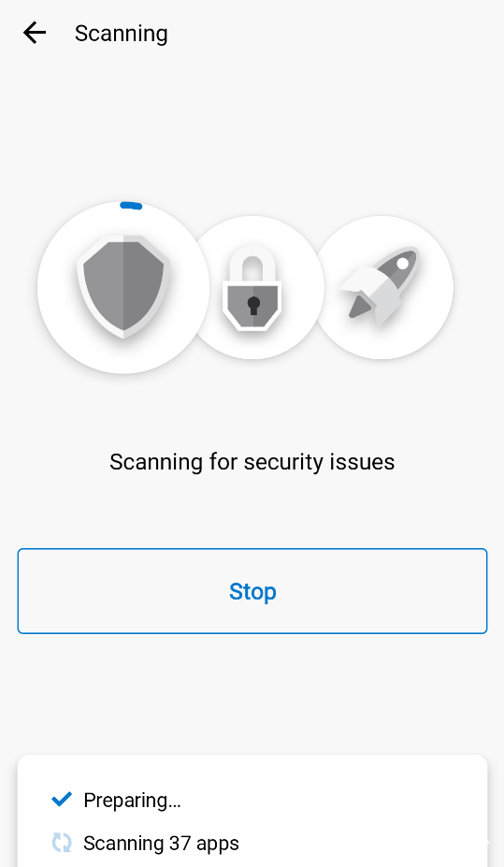The height and width of the screenshot is (867, 504).
Task: Tap the white circle edge behind the rocket
Action: coord(442,287)
